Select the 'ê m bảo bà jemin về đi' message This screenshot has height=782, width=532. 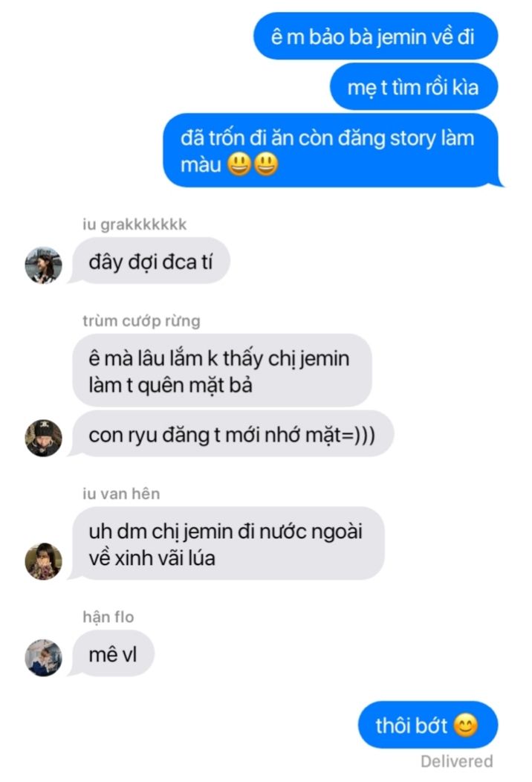point(375,36)
